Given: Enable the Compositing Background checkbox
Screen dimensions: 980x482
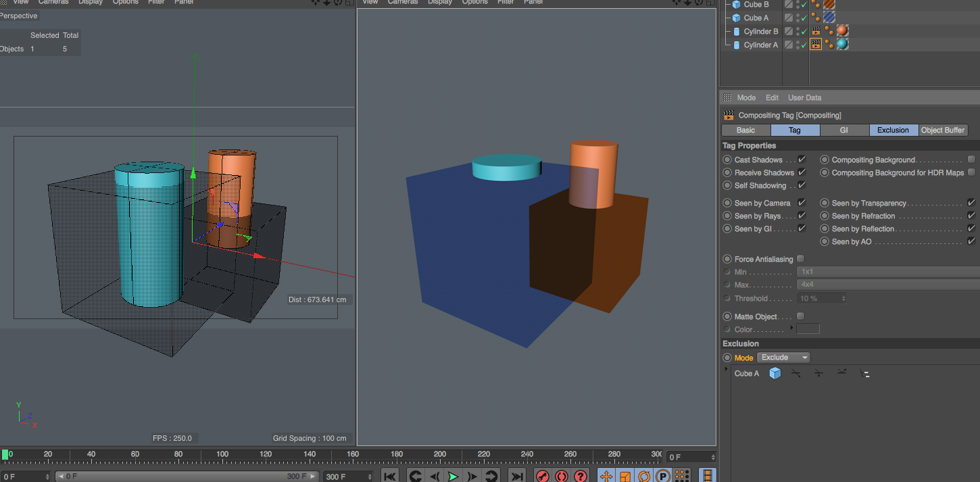Looking at the screenshot, I should click(x=971, y=160).
